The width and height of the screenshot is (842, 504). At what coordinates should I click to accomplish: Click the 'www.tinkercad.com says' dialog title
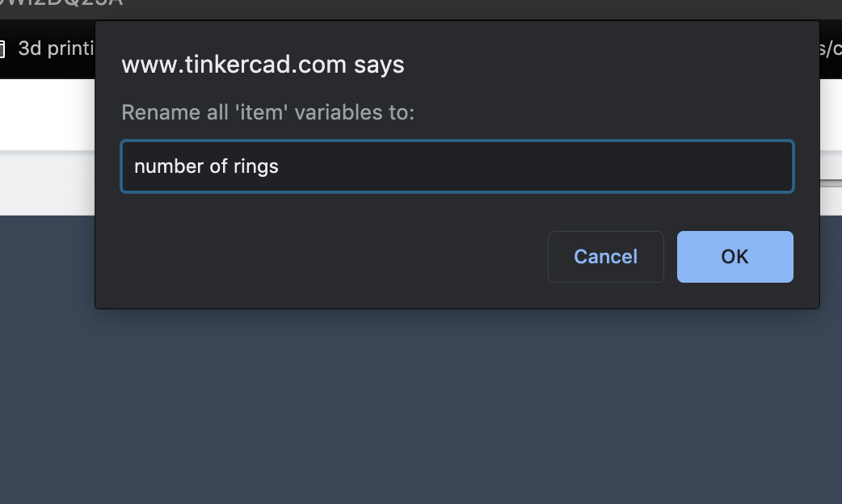tap(263, 65)
